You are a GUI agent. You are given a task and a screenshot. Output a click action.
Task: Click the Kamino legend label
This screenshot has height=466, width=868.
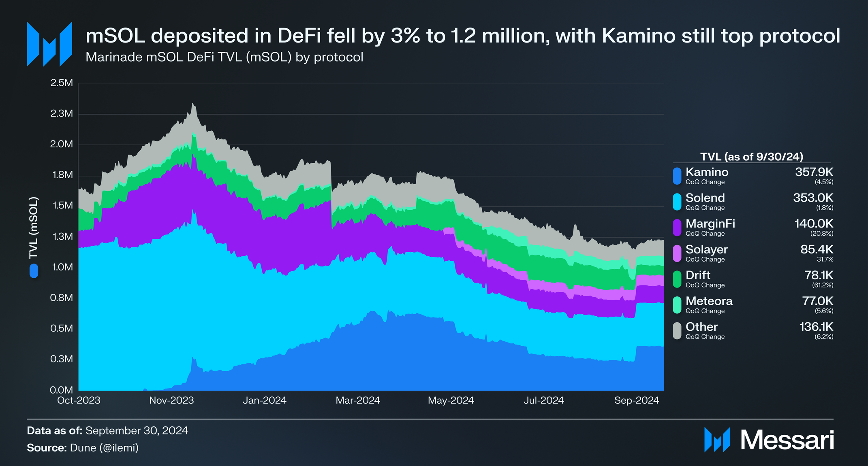(x=707, y=172)
